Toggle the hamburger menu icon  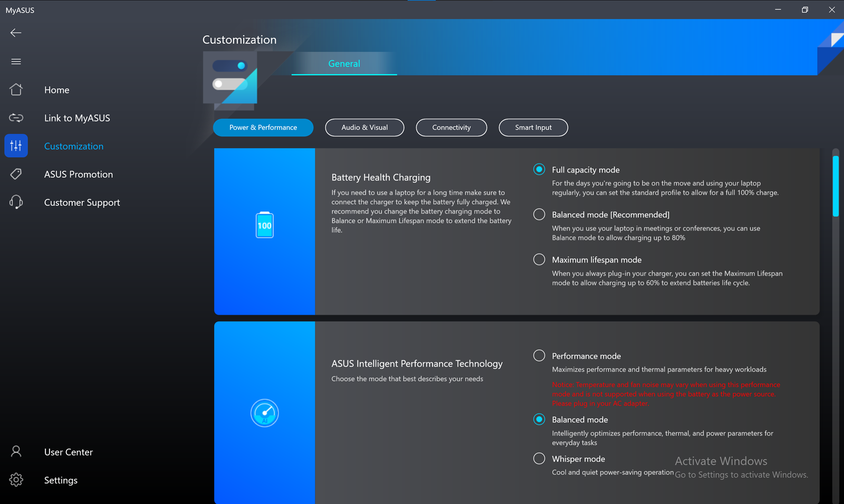tap(16, 62)
